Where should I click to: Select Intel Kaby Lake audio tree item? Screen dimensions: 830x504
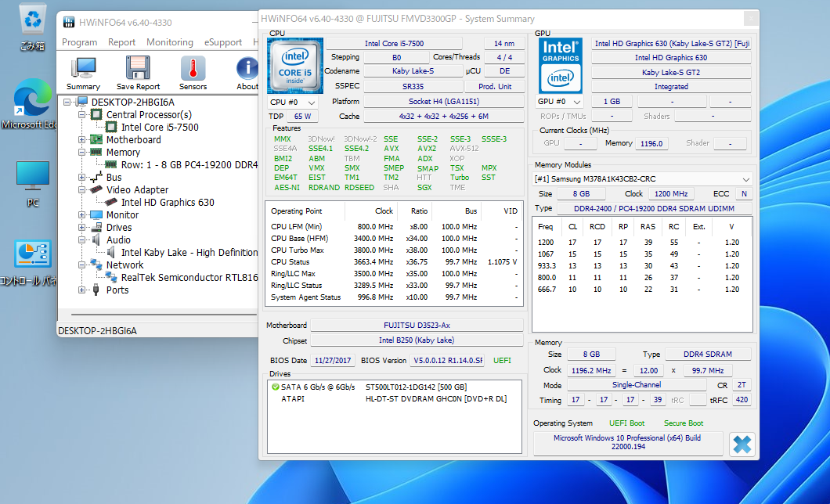(189, 253)
